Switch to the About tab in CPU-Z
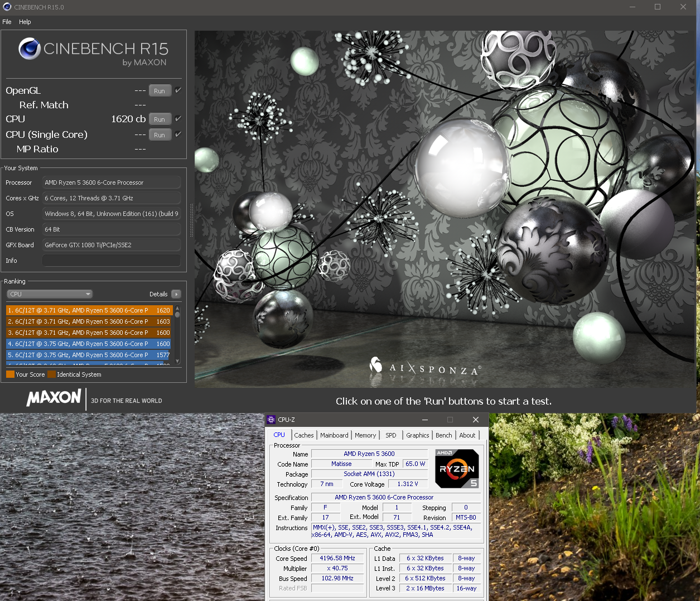 coord(467,435)
